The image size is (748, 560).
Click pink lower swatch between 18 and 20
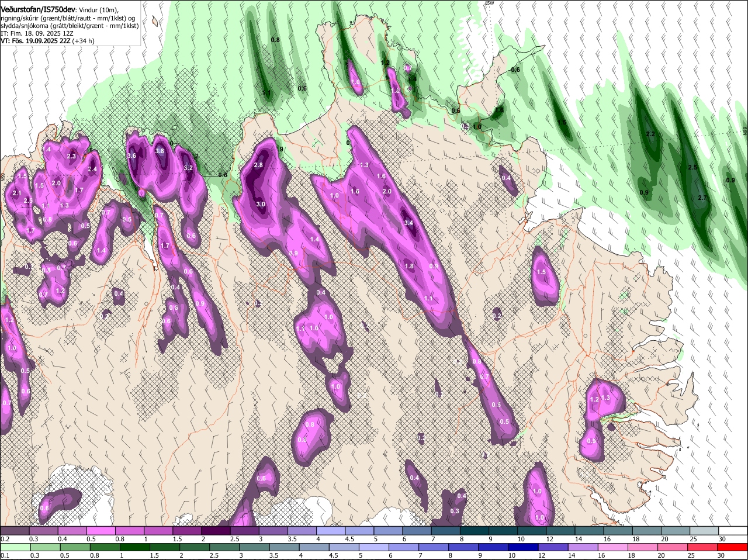pyautogui.click(x=645, y=547)
